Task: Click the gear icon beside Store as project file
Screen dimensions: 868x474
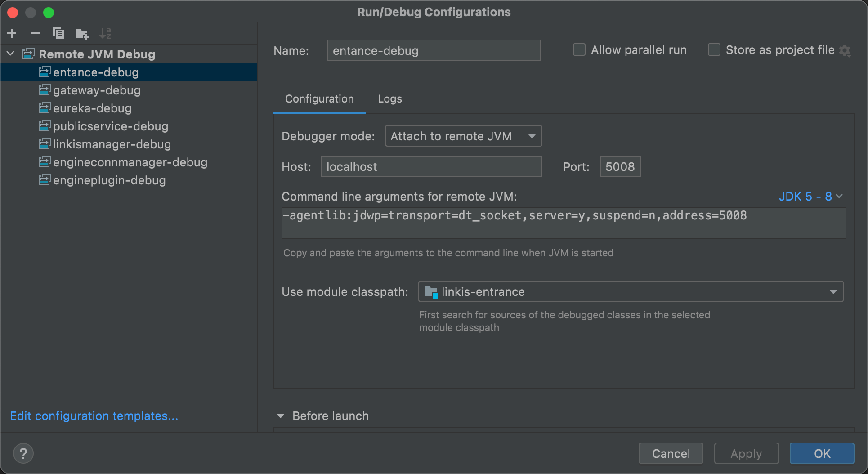Action: (x=845, y=51)
